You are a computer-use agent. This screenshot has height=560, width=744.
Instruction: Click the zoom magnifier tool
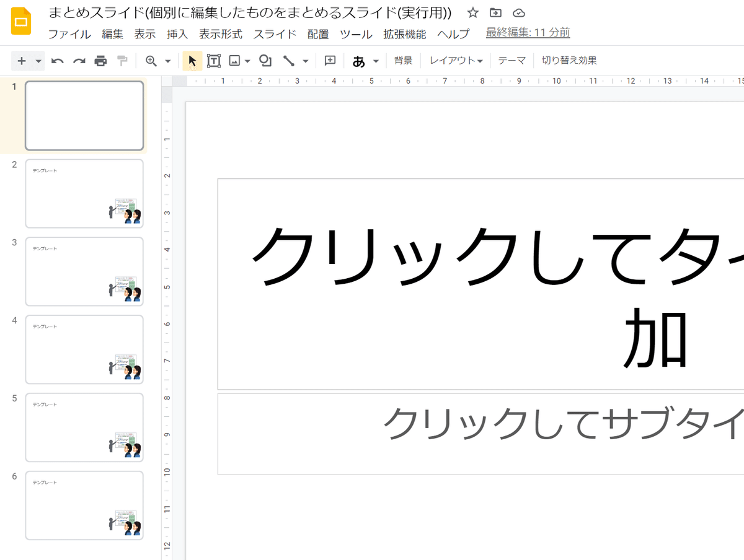pos(151,61)
